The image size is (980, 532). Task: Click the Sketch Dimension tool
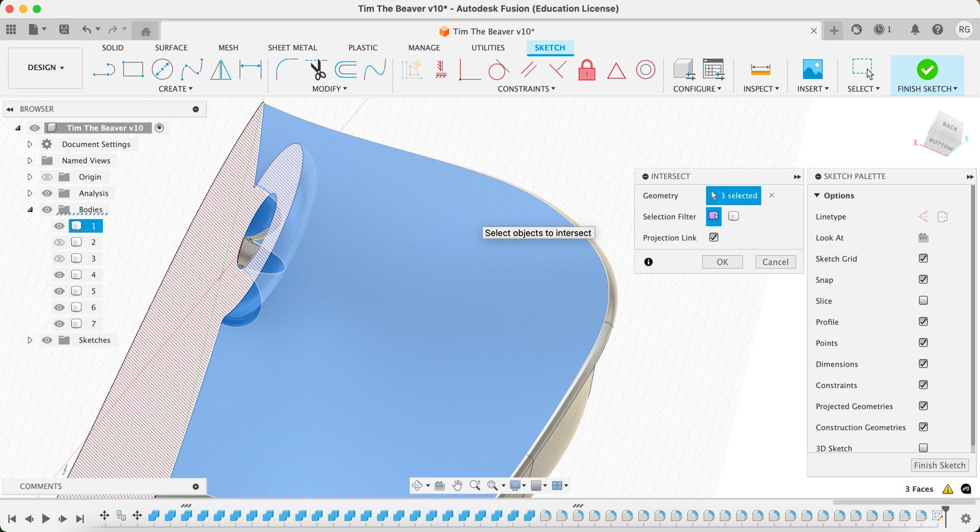point(250,70)
